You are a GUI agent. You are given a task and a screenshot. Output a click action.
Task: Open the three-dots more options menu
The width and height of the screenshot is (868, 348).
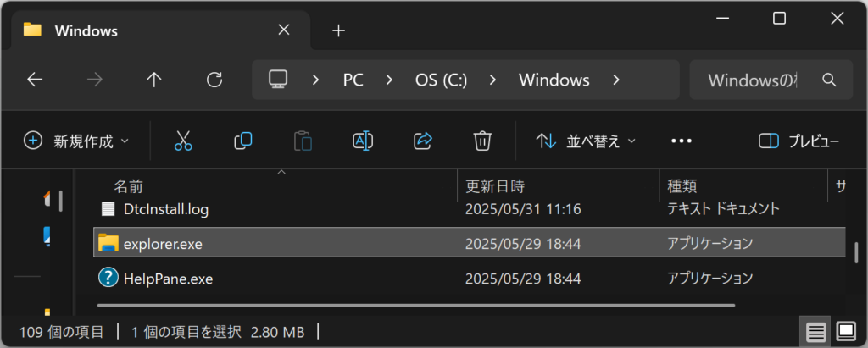682,141
